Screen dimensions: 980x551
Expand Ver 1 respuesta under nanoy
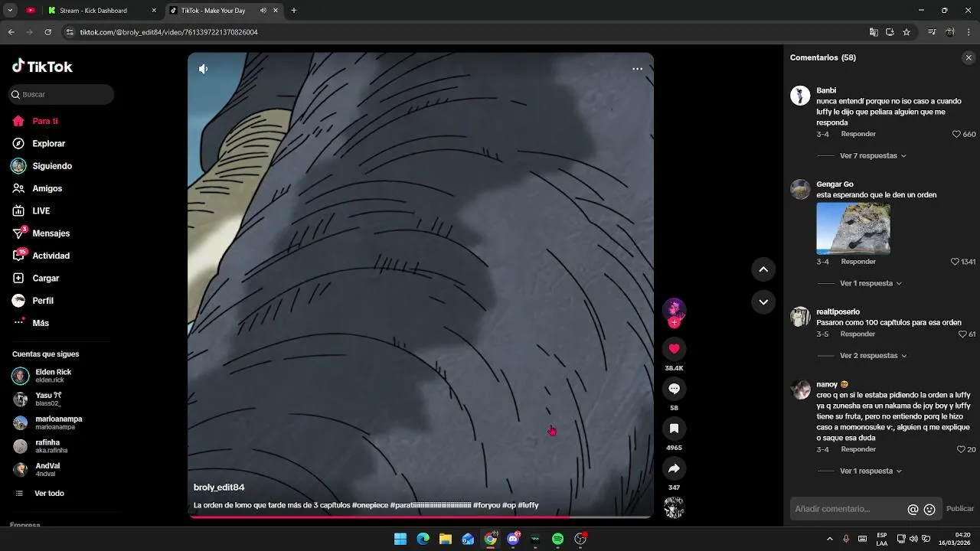pyautogui.click(x=871, y=471)
